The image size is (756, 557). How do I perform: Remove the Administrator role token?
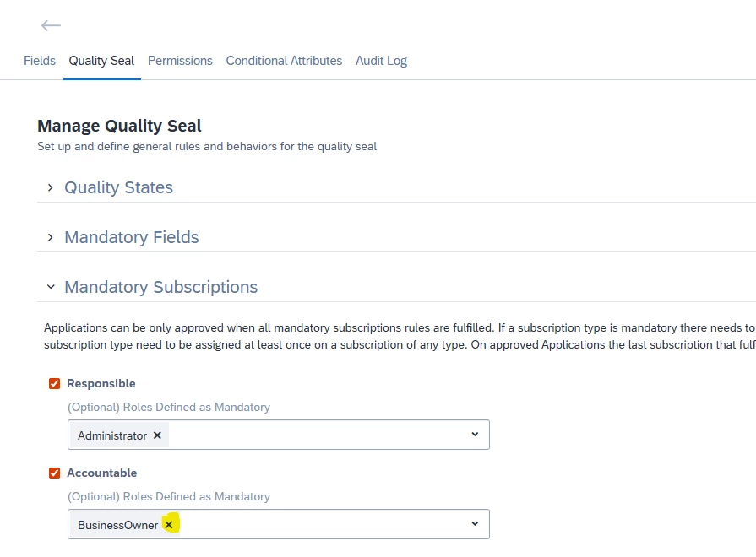click(157, 435)
